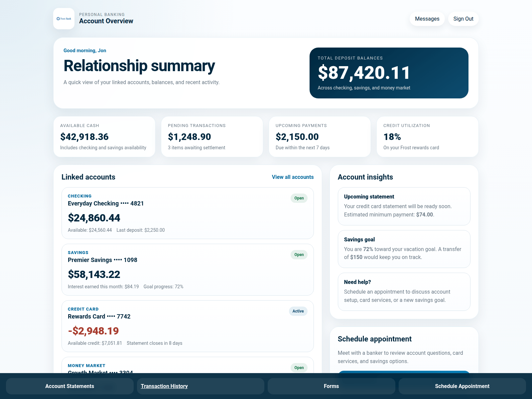532x399 pixels.
Task: Select Account Statements in bottom navigation
Action: tap(70, 386)
